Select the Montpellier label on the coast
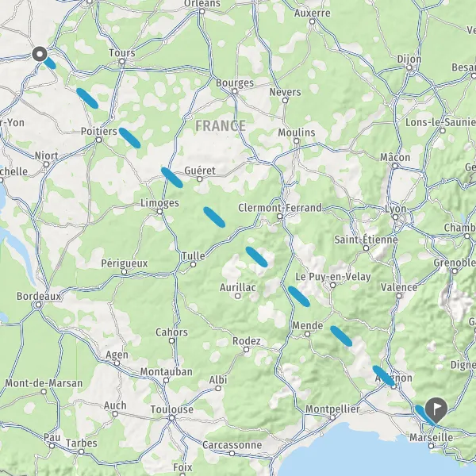Viewport: 476px width, 476px height. tap(332, 409)
